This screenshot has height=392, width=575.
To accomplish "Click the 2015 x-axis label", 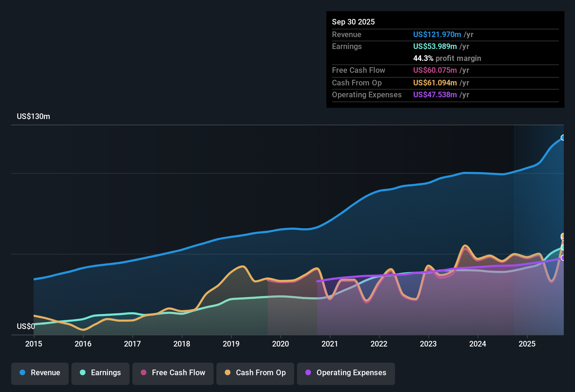I will tap(34, 344).
